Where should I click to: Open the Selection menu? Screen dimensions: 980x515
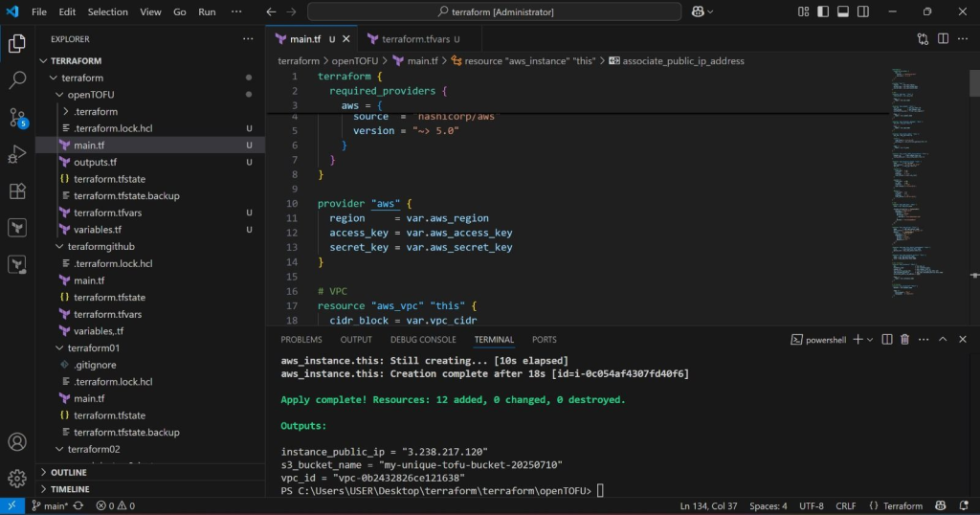click(x=107, y=11)
